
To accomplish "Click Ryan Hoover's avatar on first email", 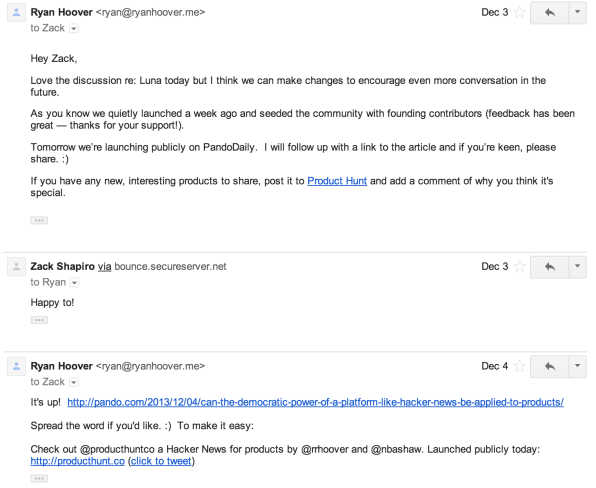I will [x=16, y=13].
